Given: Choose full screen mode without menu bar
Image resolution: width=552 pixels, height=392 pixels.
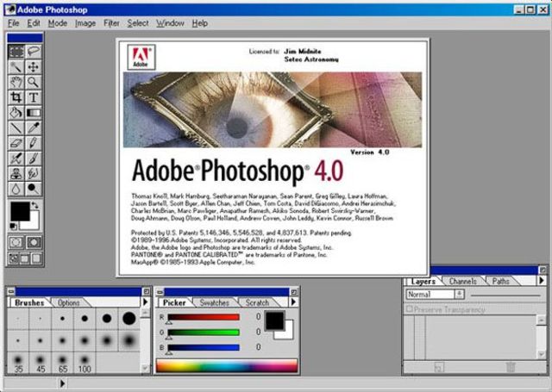Looking at the screenshot, I should 36,258.
